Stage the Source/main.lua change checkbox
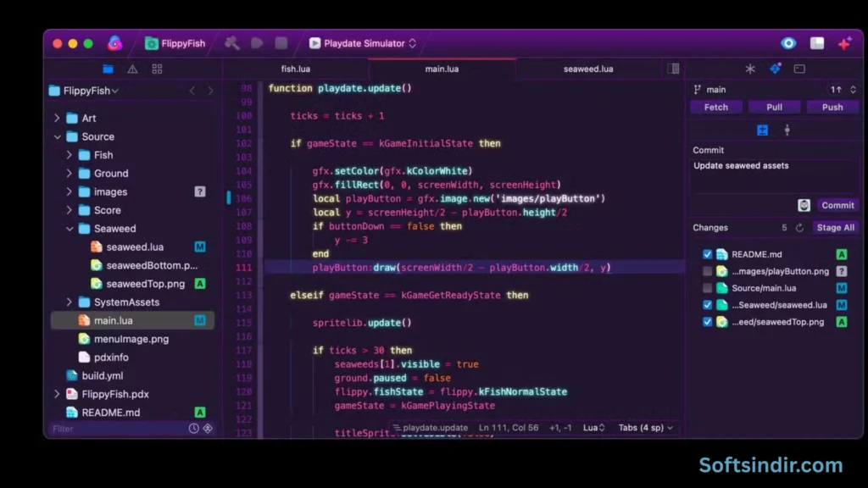The height and width of the screenshot is (488, 868). point(707,288)
